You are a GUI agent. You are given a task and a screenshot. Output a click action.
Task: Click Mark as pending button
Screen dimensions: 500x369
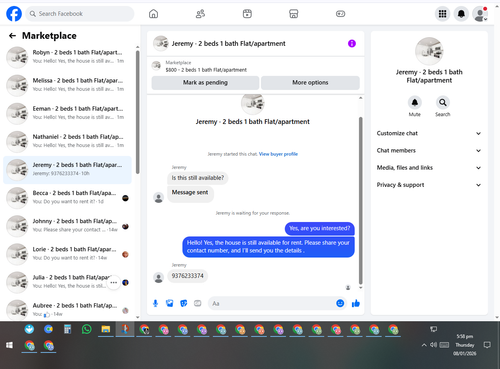pyautogui.click(x=205, y=83)
